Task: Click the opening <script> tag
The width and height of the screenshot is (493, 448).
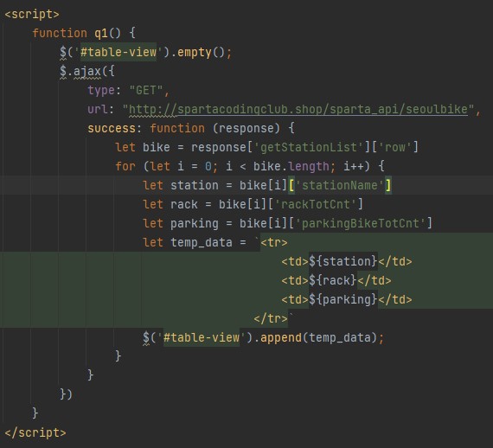Action: pyautogui.click(x=32, y=15)
